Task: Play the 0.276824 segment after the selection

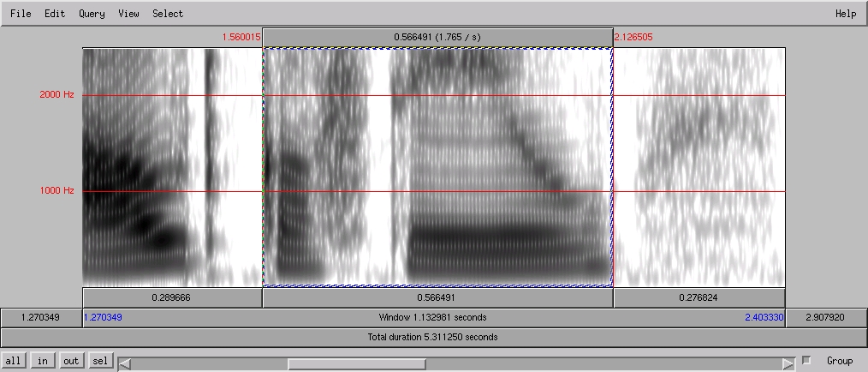Action: (x=699, y=297)
